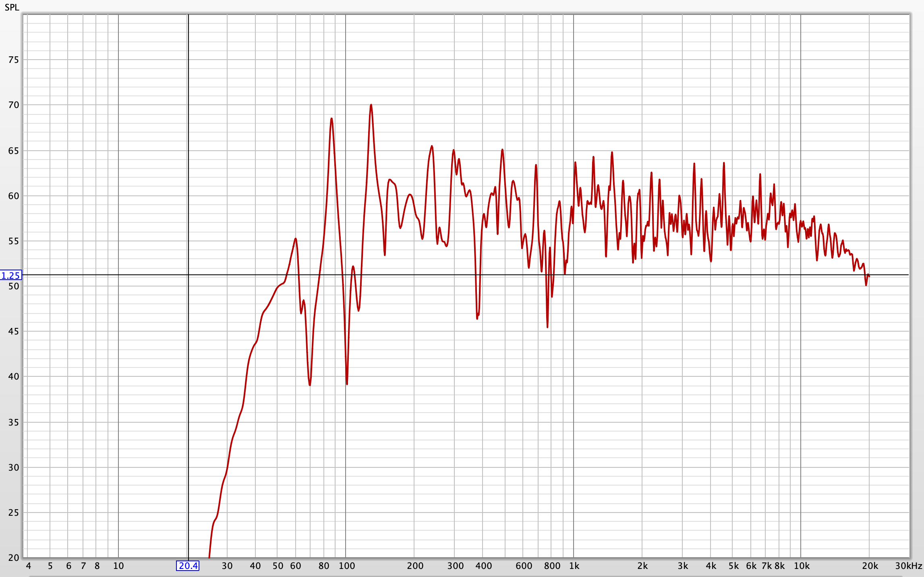Click the 20 dB label on SPL axis
Viewport: 924px width, 577px height.
tap(13, 558)
